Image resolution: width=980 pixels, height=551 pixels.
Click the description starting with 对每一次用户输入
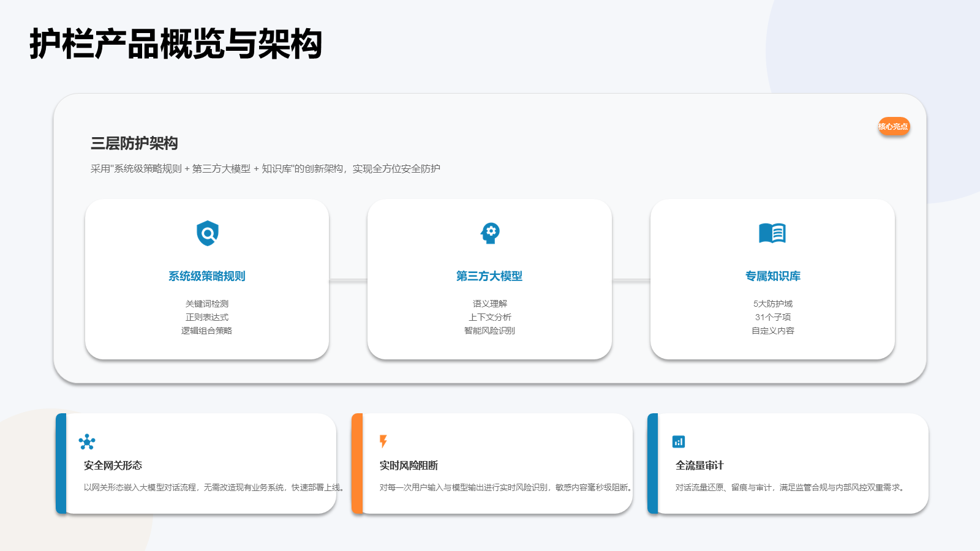507,487
